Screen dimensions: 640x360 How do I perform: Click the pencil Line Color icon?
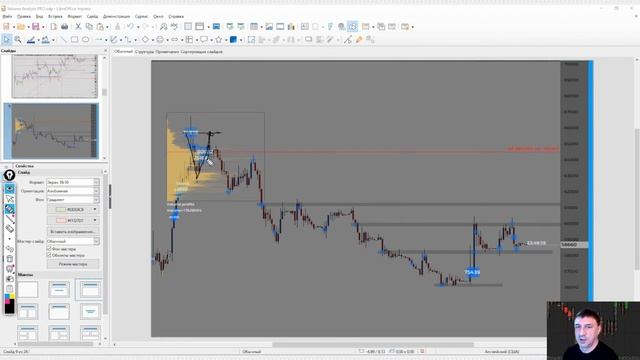point(31,40)
